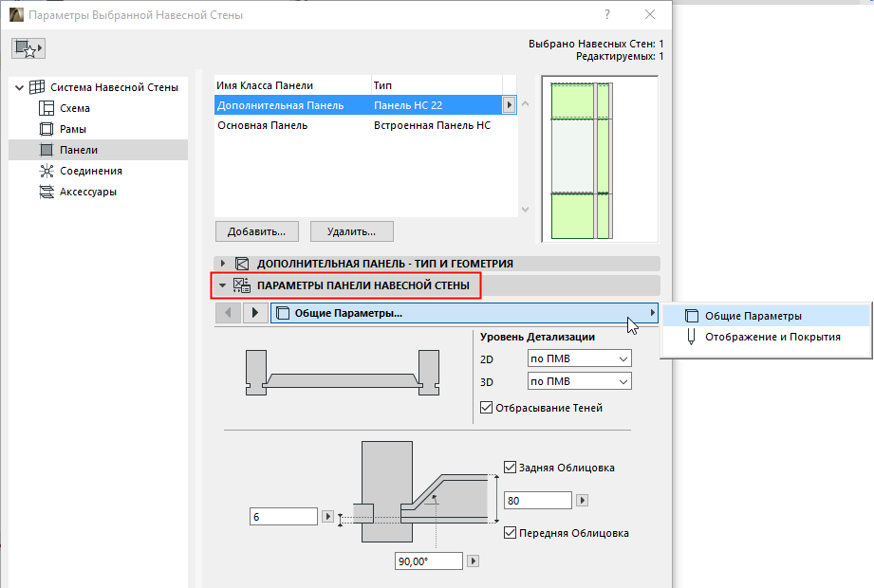Uncheck Задняя Облицовка
The height and width of the screenshot is (588, 874).
tap(511, 467)
